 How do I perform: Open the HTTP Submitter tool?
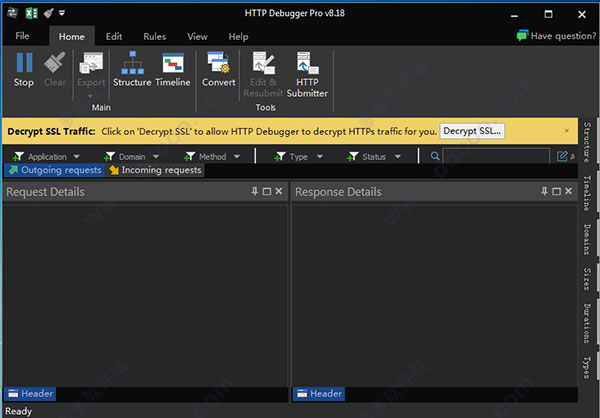(x=307, y=75)
